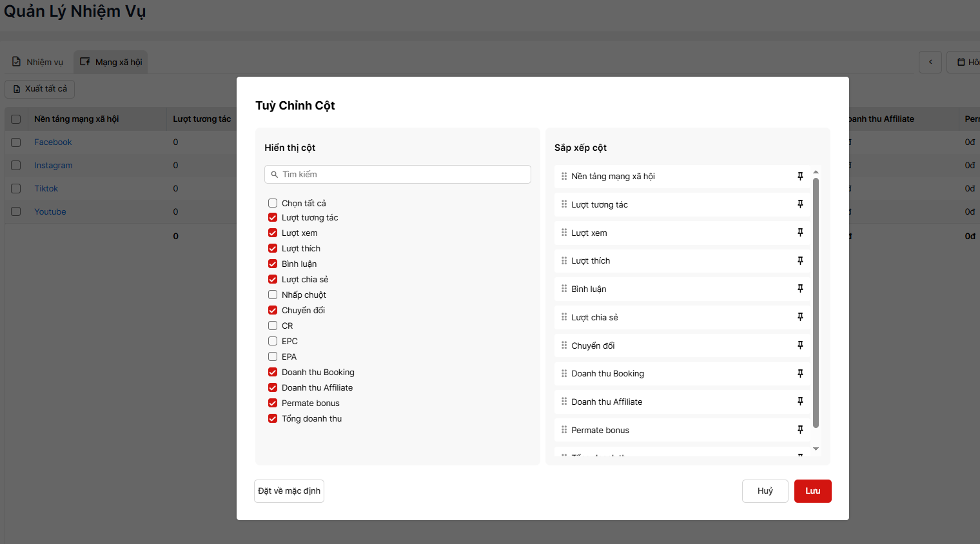This screenshot has width=980, height=544.
Task: Switch to the Nhiệm vụ tab
Action: point(38,62)
